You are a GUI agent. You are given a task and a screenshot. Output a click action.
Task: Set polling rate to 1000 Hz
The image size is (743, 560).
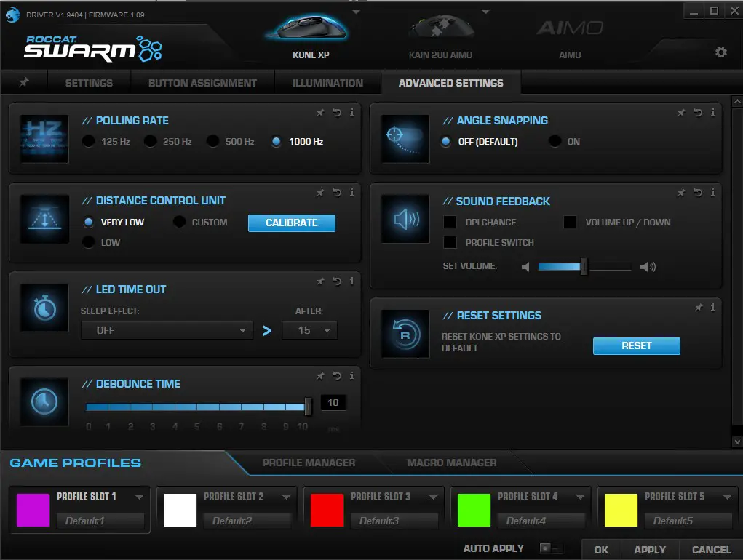point(277,141)
